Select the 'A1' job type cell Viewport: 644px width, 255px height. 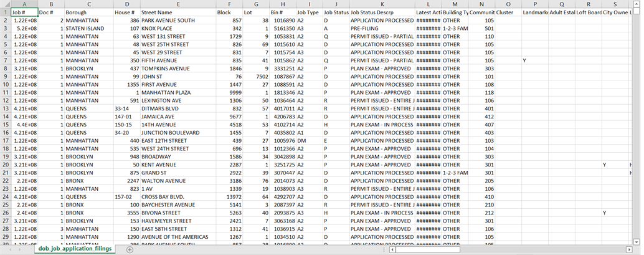310,133
